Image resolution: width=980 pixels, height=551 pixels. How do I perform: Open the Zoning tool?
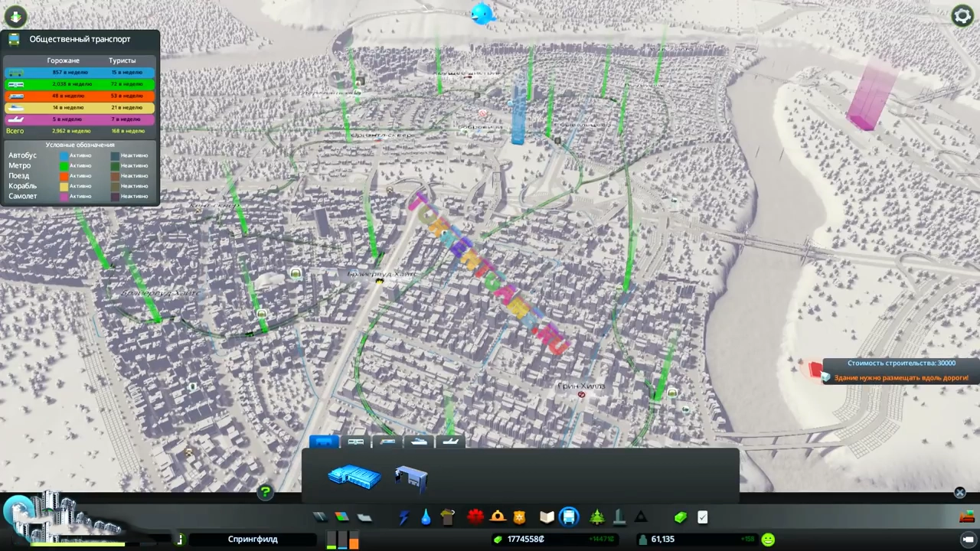tap(342, 517)
